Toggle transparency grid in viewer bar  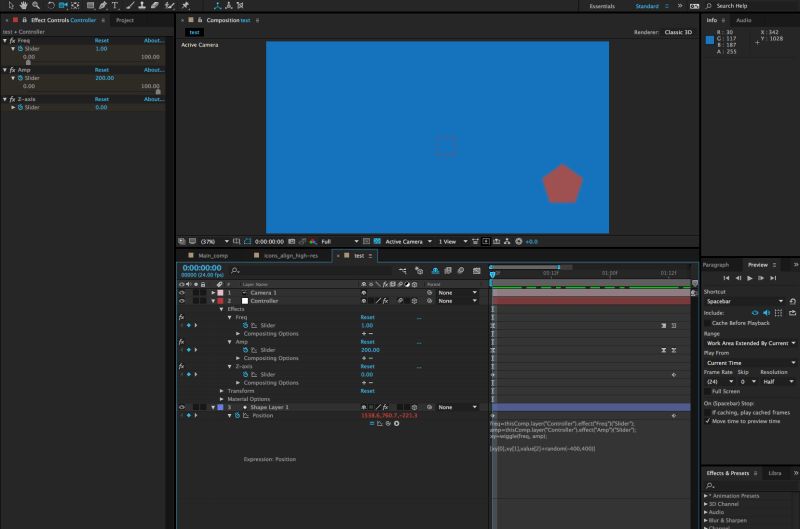(377, 241)
